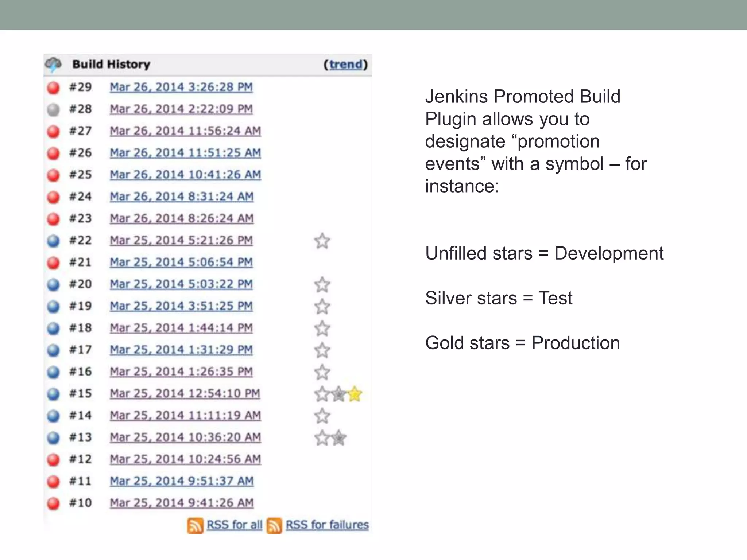Click the silver star on build #13
The width and height of the screenshot is (747, 560).
pos(339,438)
